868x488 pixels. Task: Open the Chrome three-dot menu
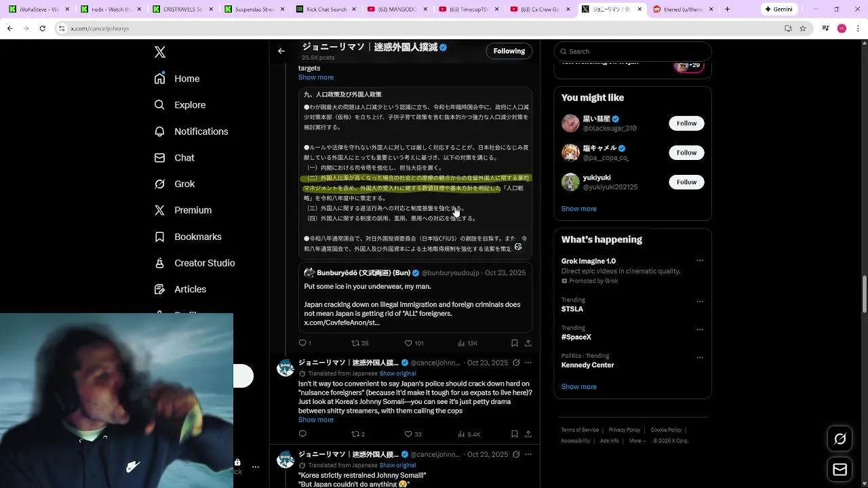click(857, 28)
